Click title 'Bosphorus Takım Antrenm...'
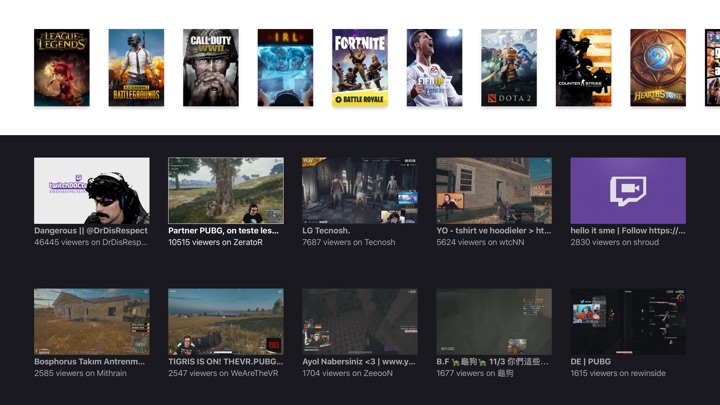 (x=89, y=361)
